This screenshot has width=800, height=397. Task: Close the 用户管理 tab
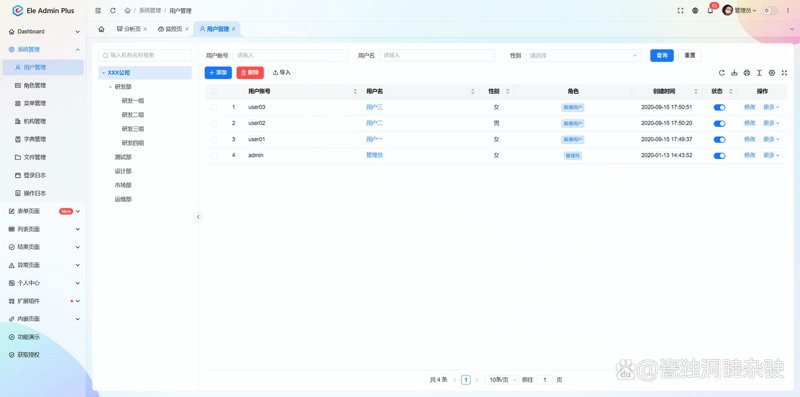point(234,29)
